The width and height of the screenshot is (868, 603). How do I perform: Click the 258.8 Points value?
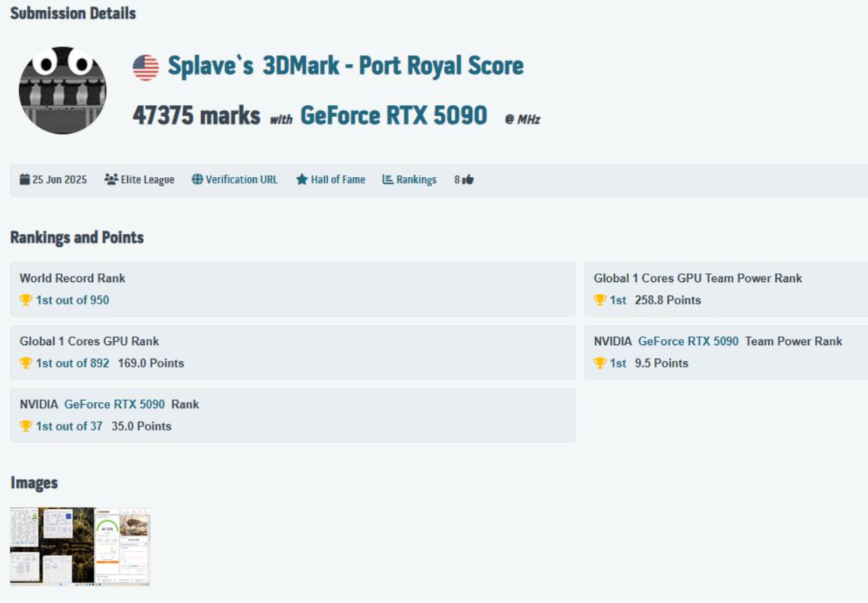[x=668, y=300]
